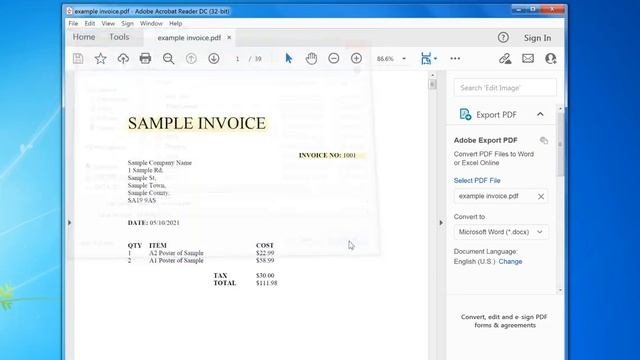Open the share link icon
Viewport: 640px width, 360px height.
click(505, 58)
